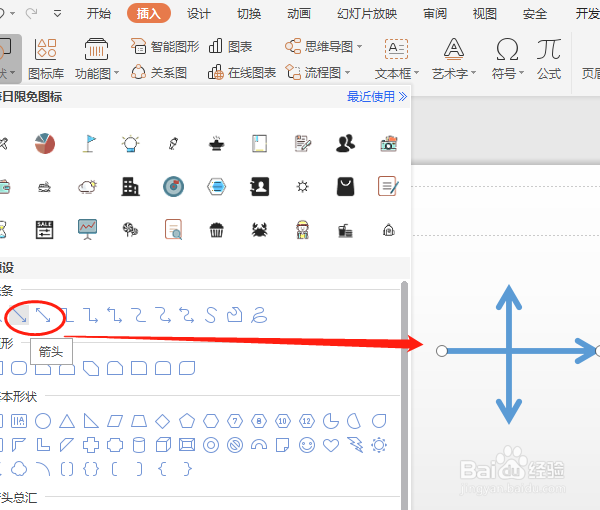Insert a 智能图形 smart graphic

coord(165,47)
